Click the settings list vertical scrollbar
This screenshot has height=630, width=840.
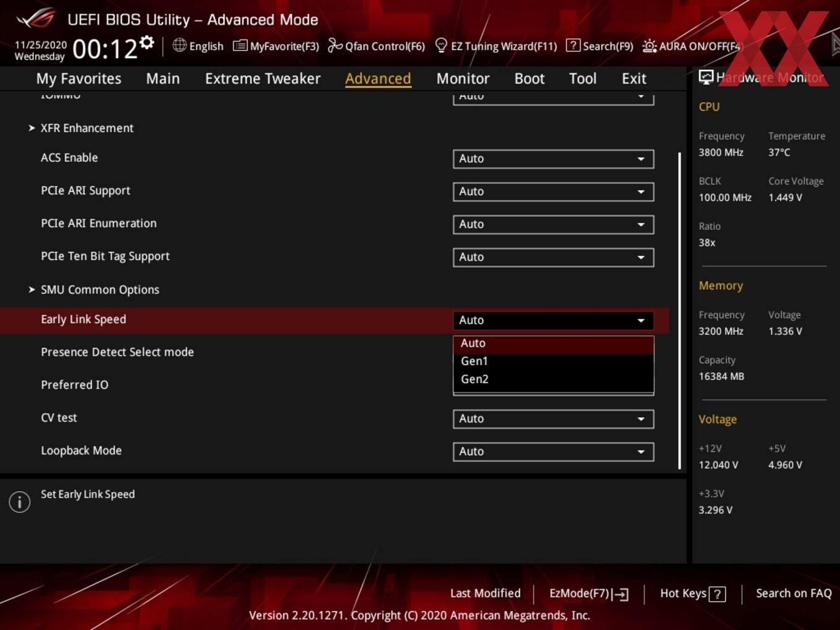(679, 311)
